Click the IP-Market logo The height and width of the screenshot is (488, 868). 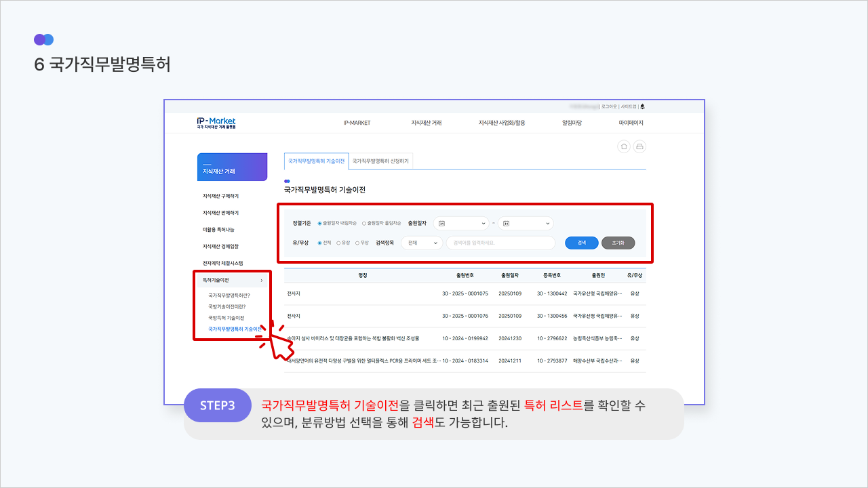[216, 123]
